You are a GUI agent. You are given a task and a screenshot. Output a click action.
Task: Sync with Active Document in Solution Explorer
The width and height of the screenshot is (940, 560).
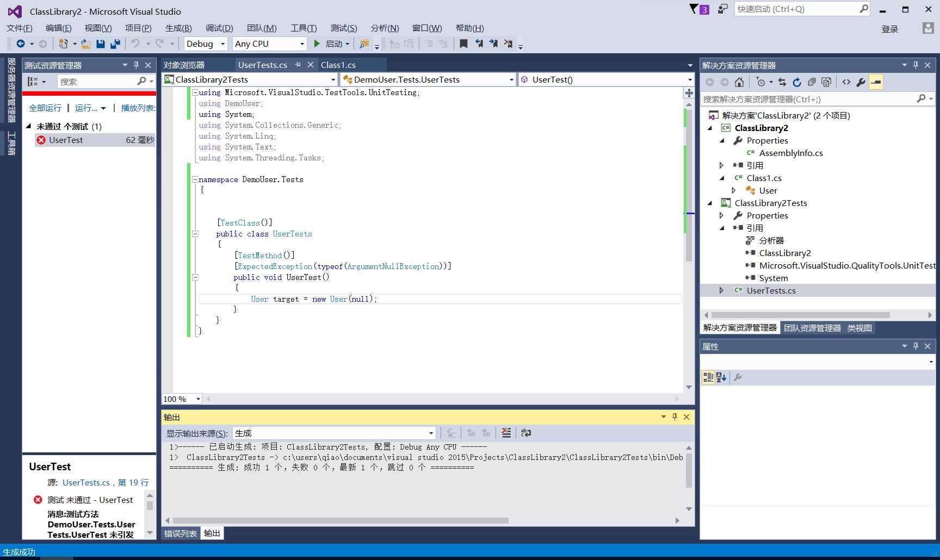pos(782,82)
